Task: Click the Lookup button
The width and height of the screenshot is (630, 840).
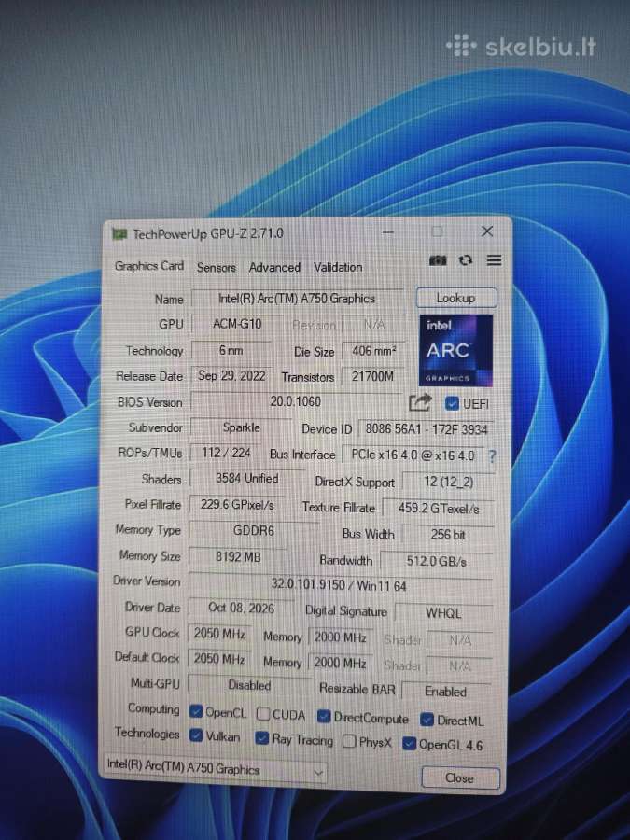Action: (456, 298)
